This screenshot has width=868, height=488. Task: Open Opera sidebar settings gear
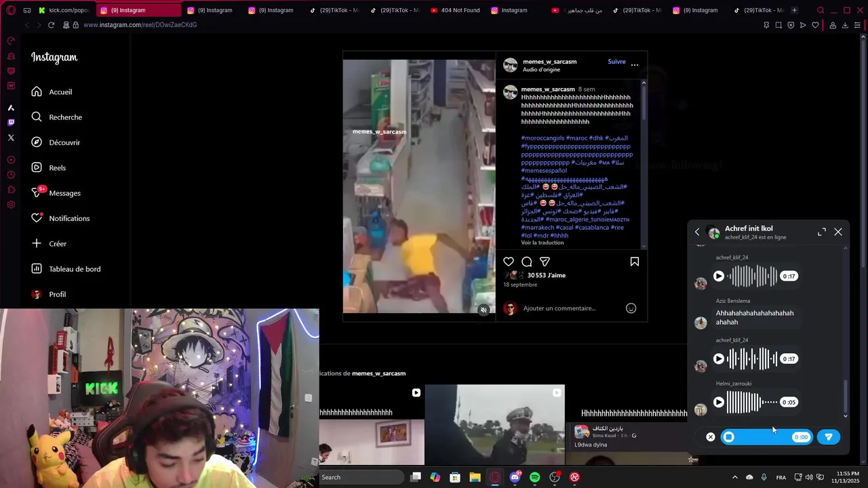click(x=11, y=205)
